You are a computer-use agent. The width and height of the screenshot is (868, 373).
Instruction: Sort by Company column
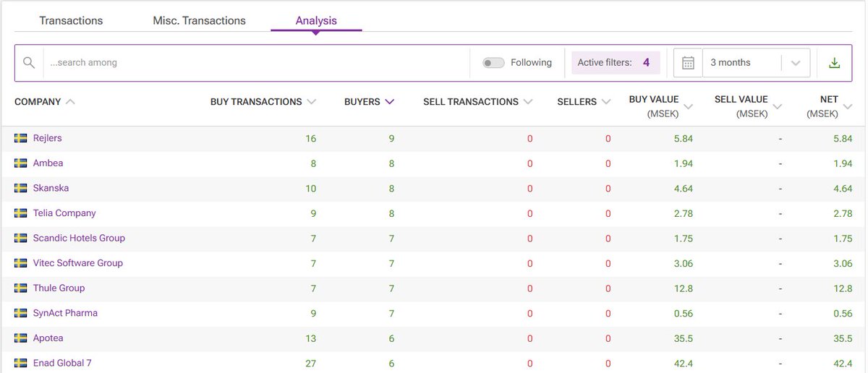(x=45, y=102)
